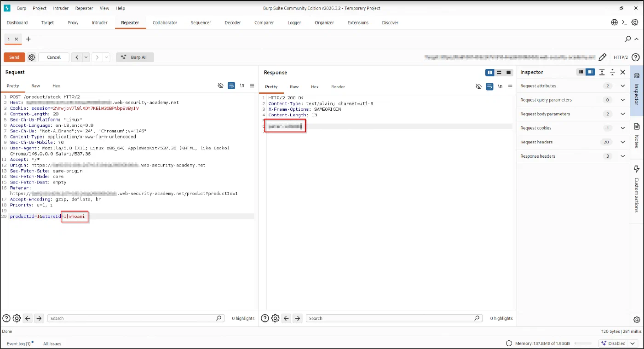Select Hex tab in Request panel
Viewport: 644px width, 349px height.
point(56,86)
